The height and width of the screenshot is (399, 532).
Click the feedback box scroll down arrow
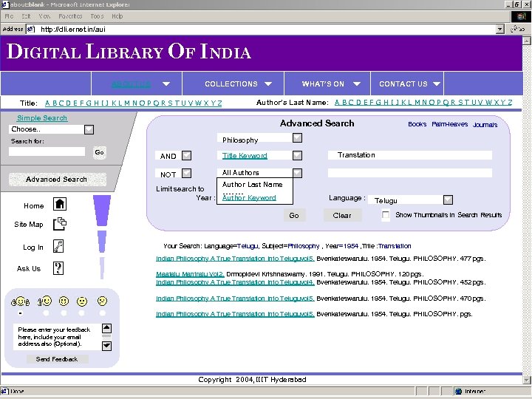[106, 346]
